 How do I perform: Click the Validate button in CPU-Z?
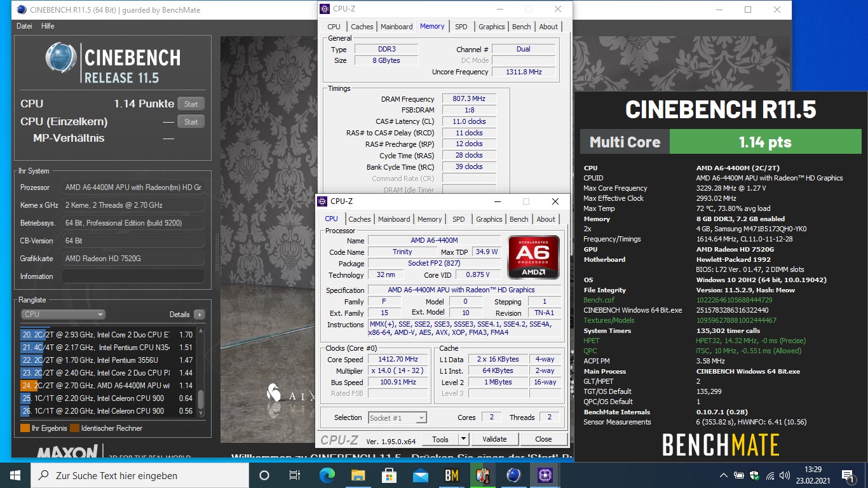click(x=494, y=439)
